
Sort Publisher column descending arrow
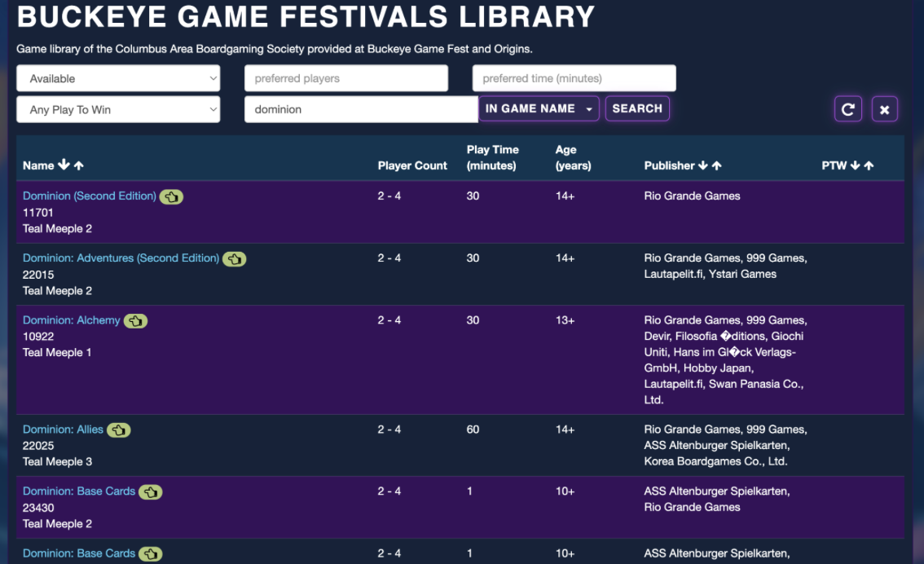coord(703,165)
